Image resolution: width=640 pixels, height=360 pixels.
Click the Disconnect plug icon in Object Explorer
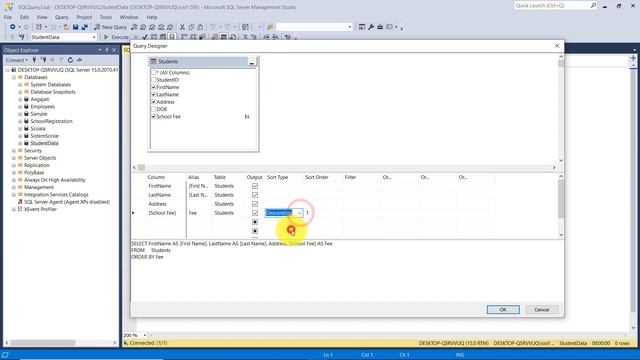click(x=44, y=60)
